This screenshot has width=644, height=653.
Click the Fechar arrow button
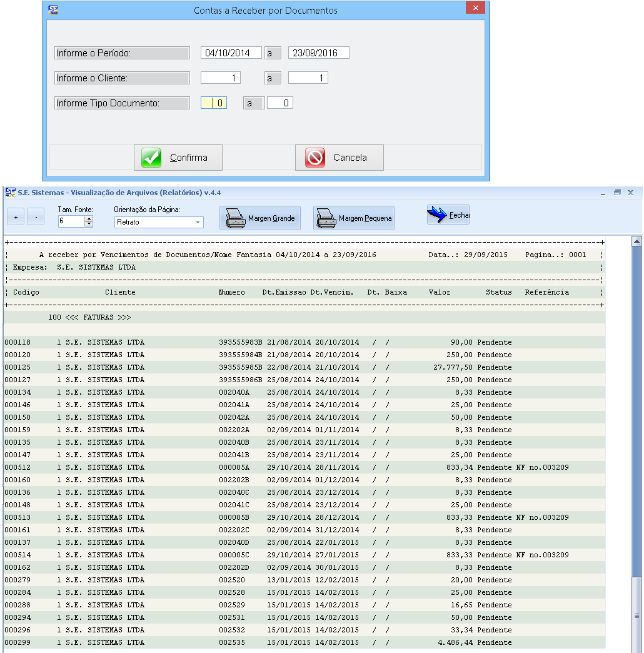click(x=448, y=215)
